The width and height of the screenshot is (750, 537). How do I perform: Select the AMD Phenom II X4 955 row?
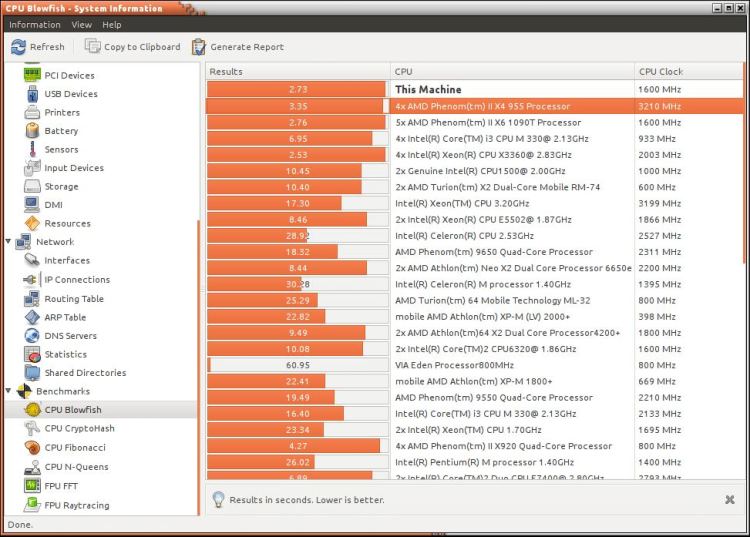tap(474, 106)
